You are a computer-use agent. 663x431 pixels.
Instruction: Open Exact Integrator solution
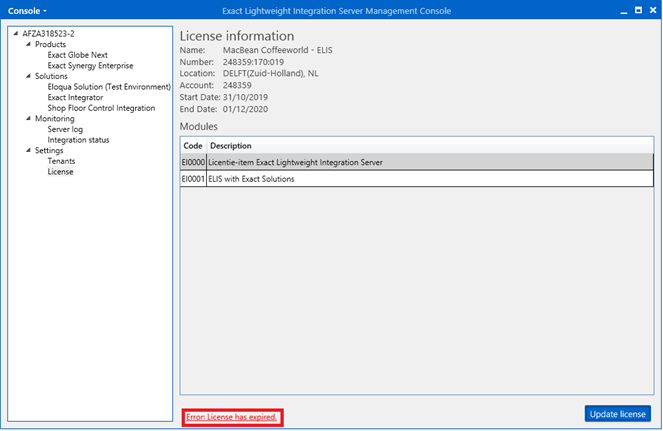coord(75,97)
